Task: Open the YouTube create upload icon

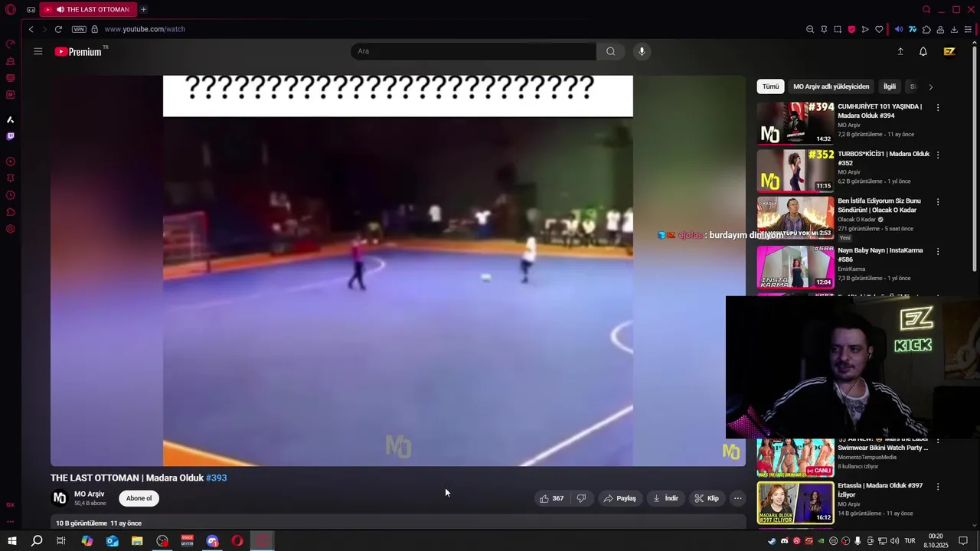Action: [900, 51]
